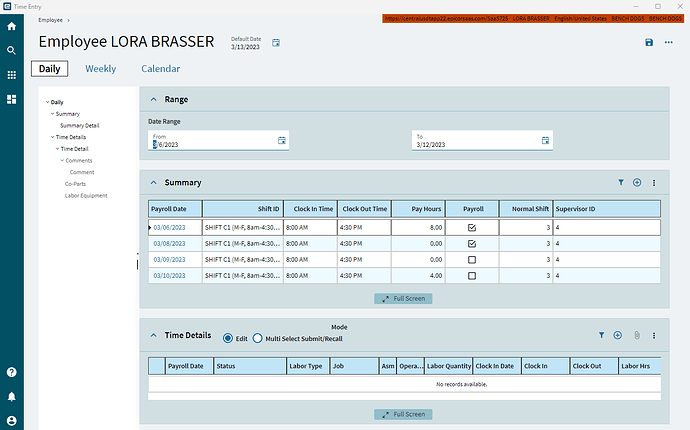Screen dimensions: 690x430
Task: Go to Home in the sidebar
Action: click(11, 26)
